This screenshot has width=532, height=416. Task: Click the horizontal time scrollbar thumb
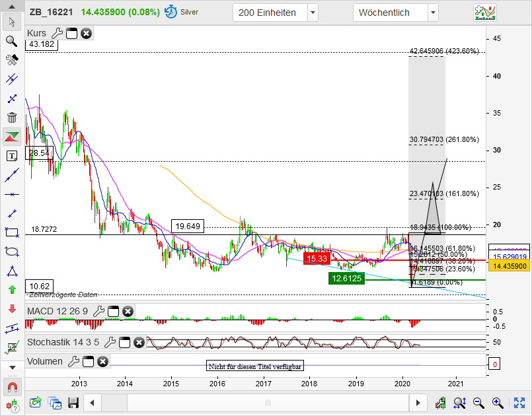tap(268, 403)
